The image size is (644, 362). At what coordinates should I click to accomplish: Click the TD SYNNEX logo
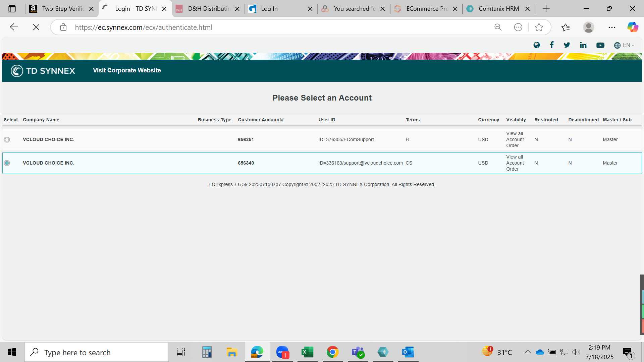click(x=43, y=71)
